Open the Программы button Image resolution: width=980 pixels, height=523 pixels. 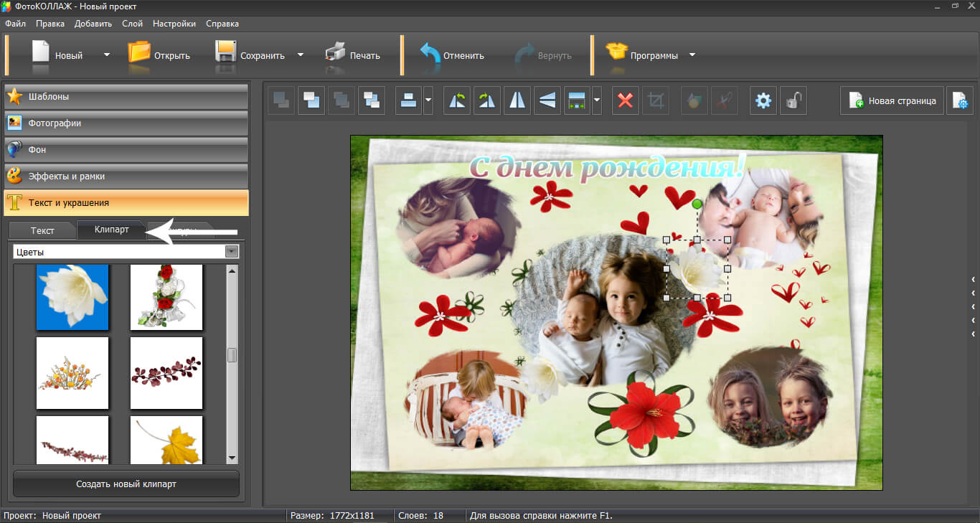(x=642, y=55)
